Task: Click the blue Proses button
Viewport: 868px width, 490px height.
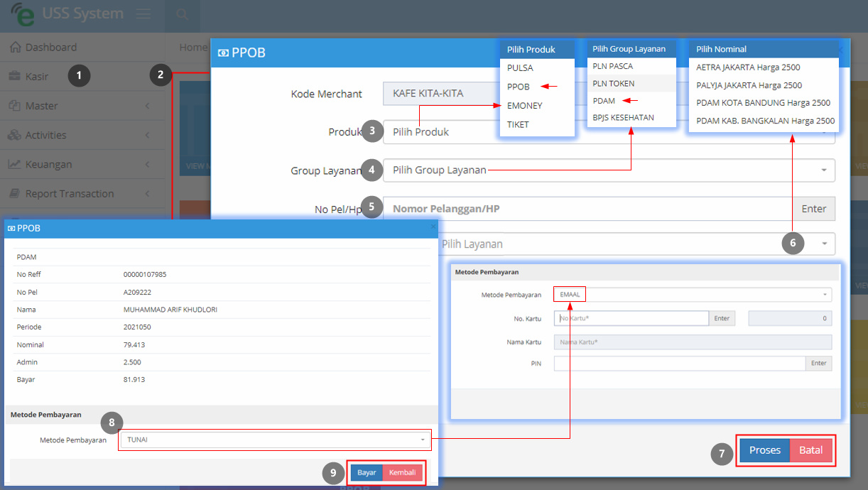Action: (764, 450)
